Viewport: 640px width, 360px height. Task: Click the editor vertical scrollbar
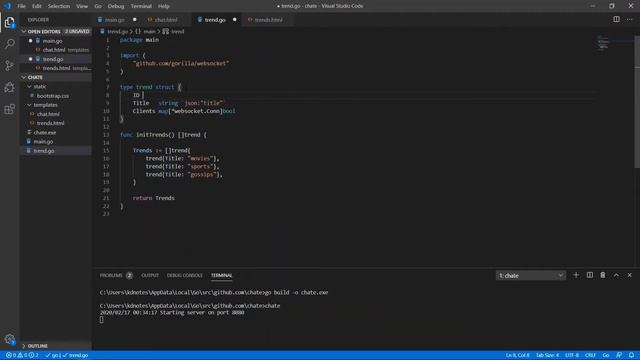(637, 102)
